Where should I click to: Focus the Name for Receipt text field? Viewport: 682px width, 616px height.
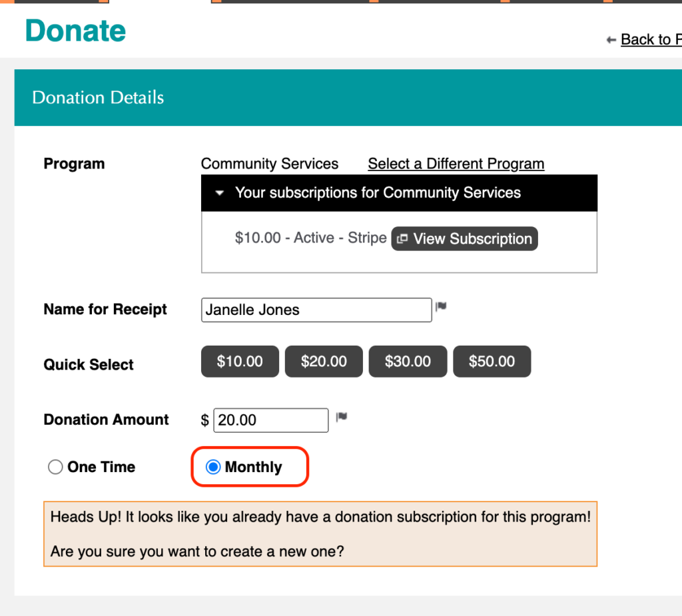tap(316, 310)
